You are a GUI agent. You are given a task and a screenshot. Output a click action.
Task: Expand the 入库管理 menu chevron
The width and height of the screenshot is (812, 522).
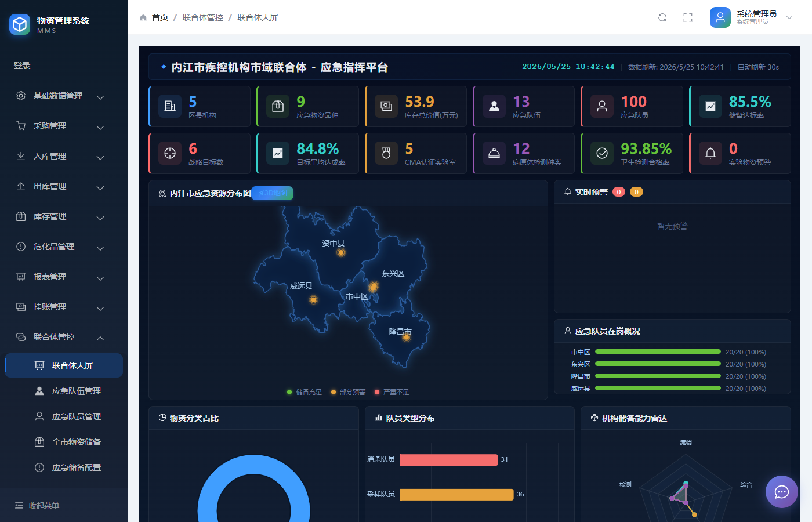(100, 157)
